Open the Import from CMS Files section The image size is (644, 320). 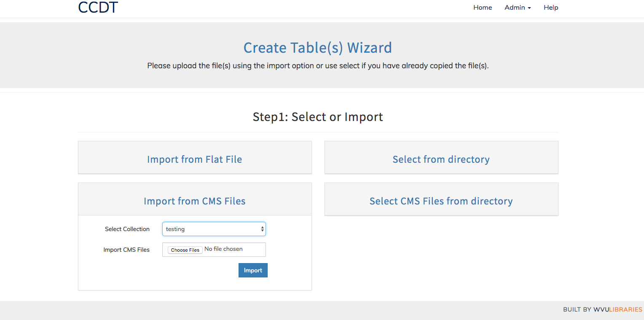194,201
